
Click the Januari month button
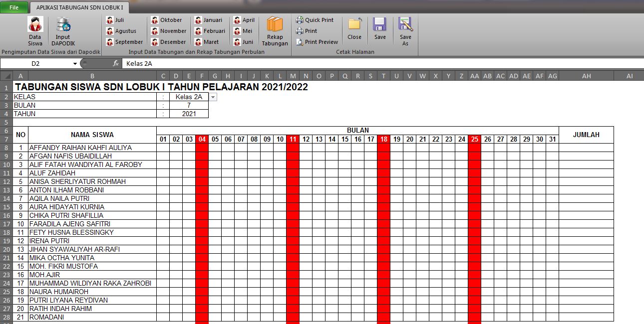coord(209,20)
